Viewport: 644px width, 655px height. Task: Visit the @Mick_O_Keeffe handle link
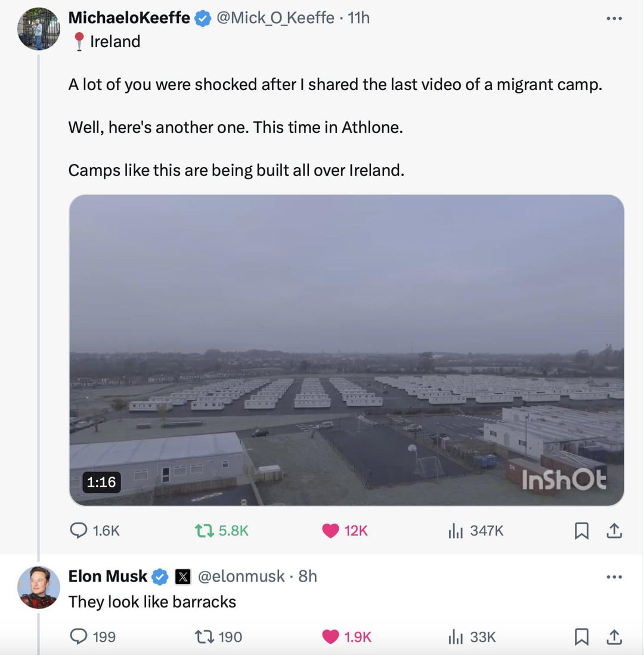pos(275,18)
